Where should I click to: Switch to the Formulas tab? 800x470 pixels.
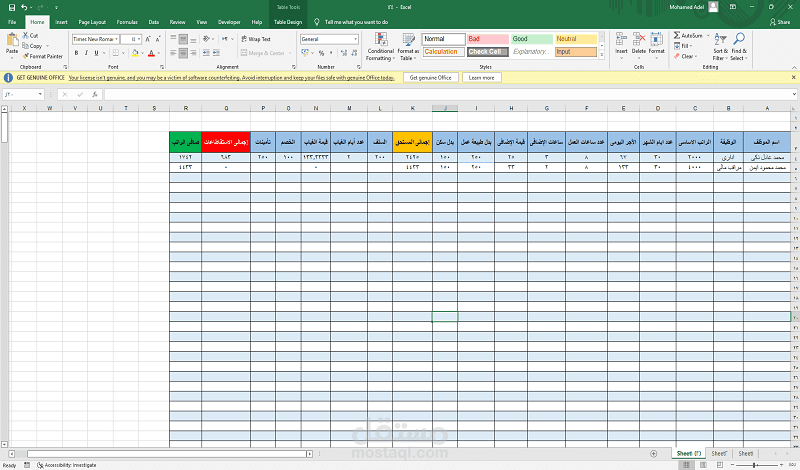[127, 22]
